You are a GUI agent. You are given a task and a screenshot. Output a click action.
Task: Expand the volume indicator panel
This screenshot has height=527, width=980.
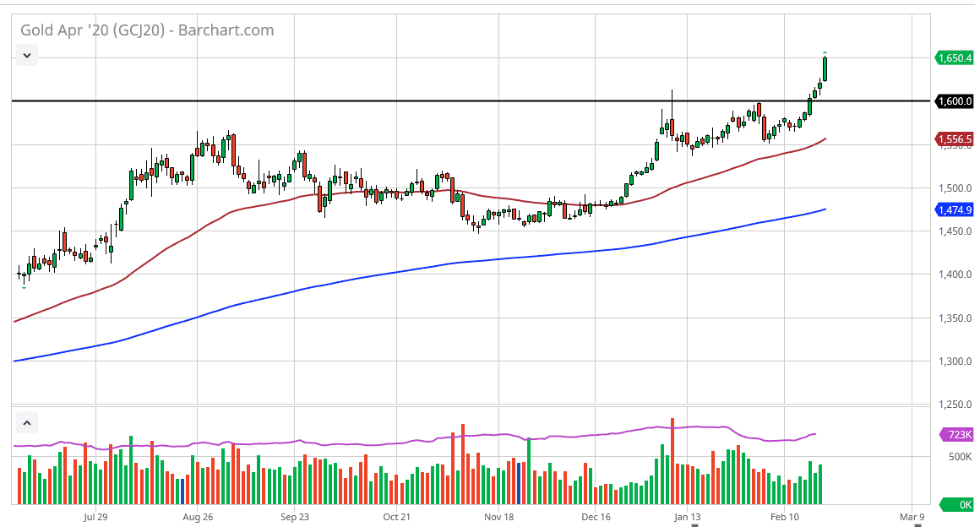point(26,422)
